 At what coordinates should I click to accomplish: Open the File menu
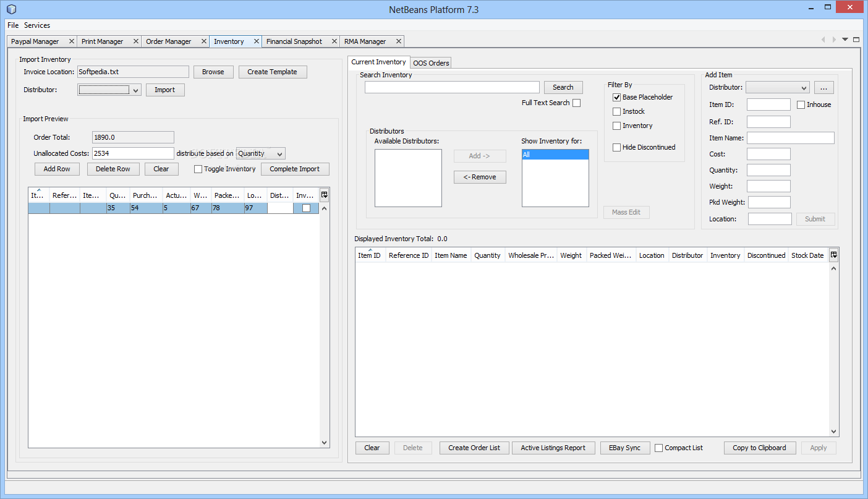(x=13, y=25)
